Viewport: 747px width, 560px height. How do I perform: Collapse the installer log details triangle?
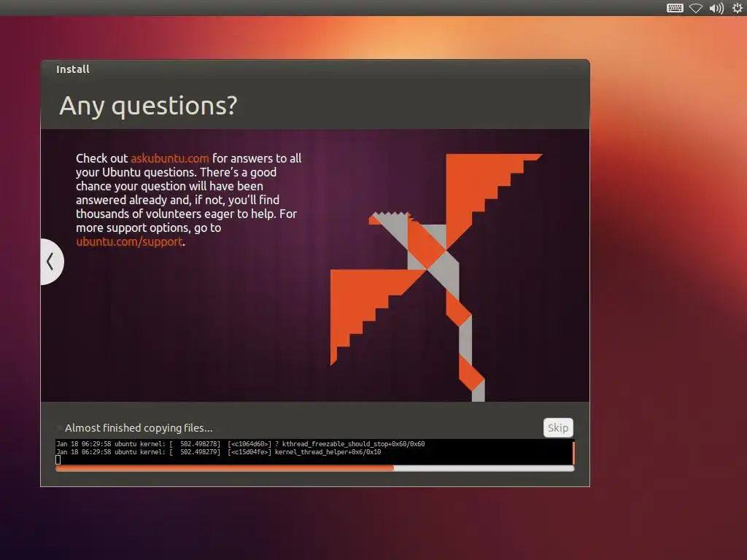click(x=59, y=427)
